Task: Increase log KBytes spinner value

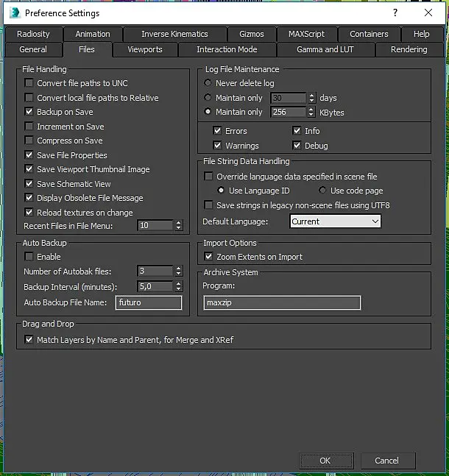Action: coord(311,110)
